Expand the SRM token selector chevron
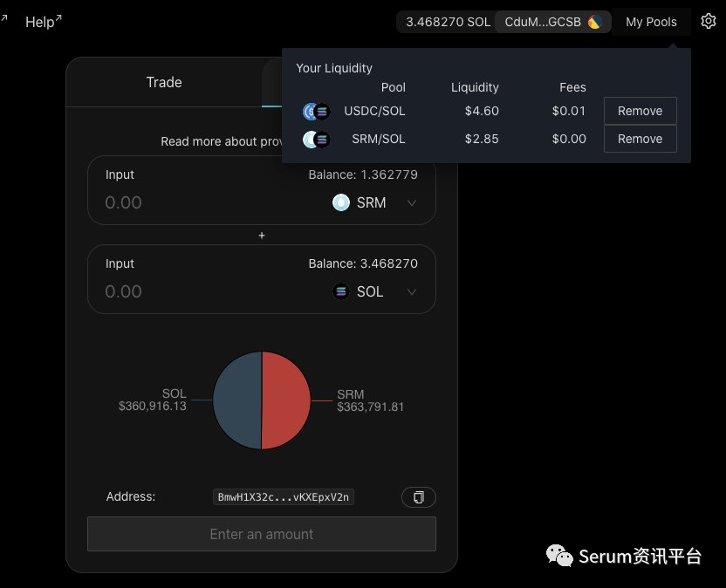Screen dimensions: 726x588 pos(412,202)
